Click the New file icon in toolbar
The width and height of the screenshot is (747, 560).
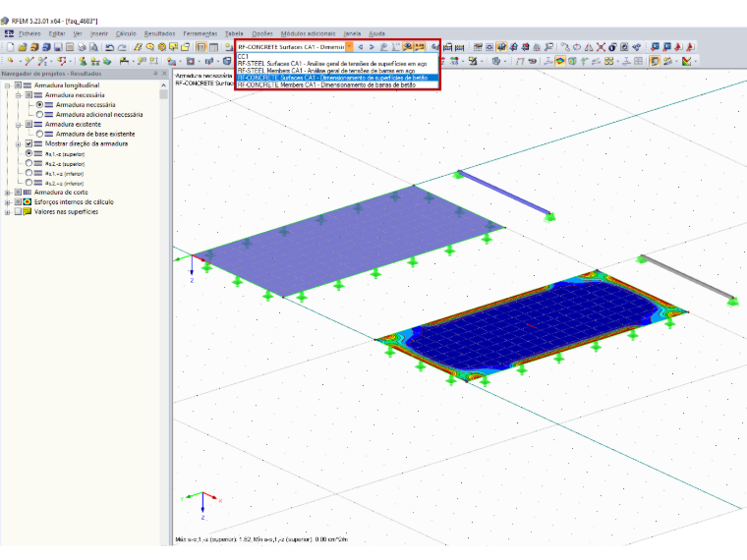[11, 47]
